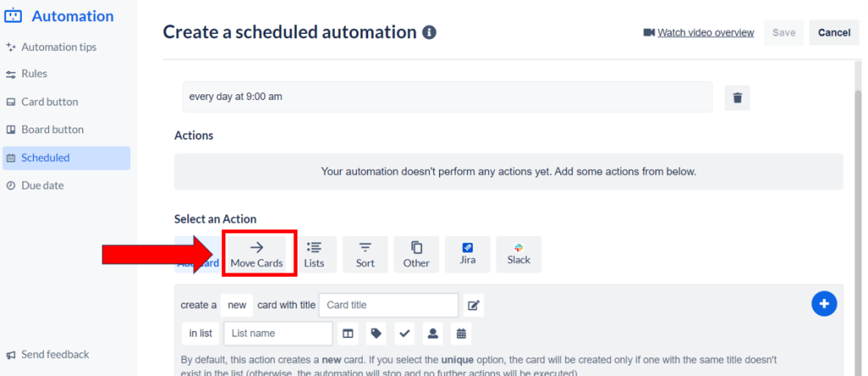
Task: Click the Cancel button
Action: 833,32
